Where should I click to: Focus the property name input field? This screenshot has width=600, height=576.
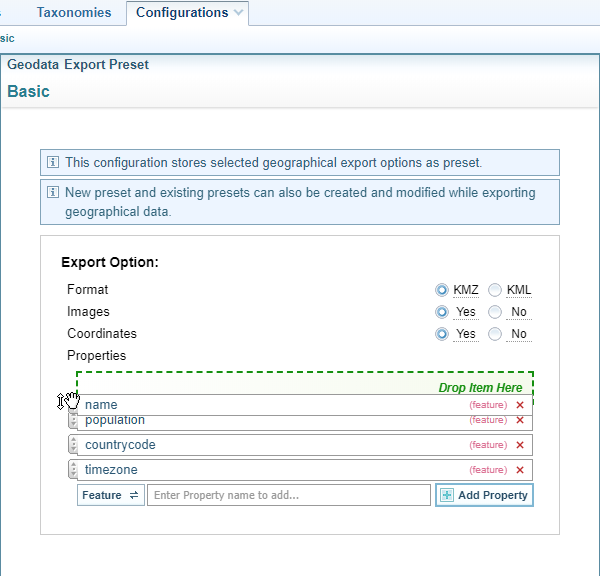pos(288,495)
